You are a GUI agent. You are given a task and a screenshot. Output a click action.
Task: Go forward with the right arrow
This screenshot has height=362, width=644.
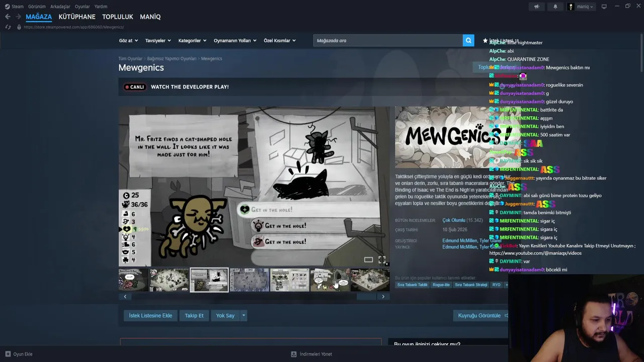pyautogui.click(x=18, y=17)
